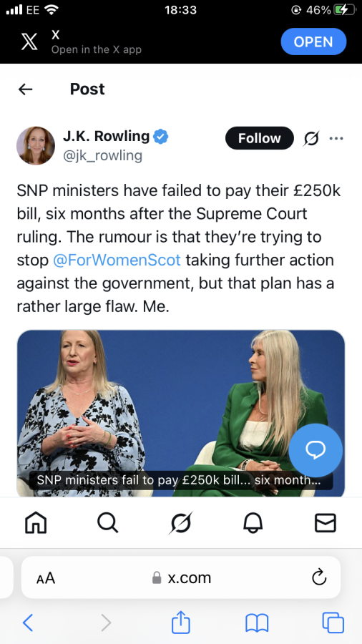Follow J.K. Rowling's account

pos(260,138)
